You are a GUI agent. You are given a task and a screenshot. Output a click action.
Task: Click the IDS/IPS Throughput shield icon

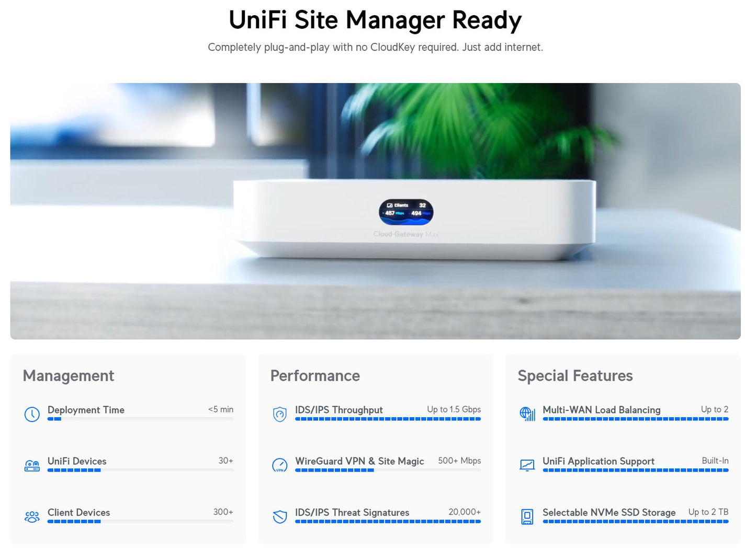click(x=280, y=415)
